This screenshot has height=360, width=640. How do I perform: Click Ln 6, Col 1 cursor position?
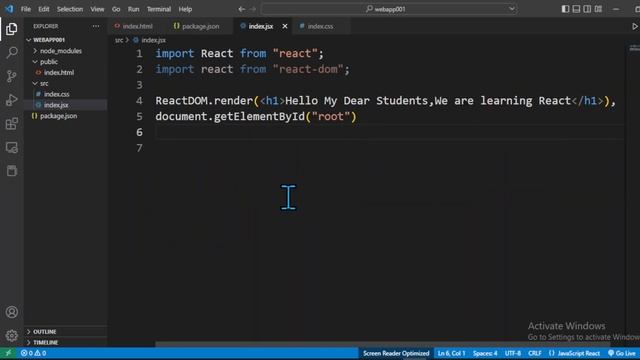tap(451, 353)
